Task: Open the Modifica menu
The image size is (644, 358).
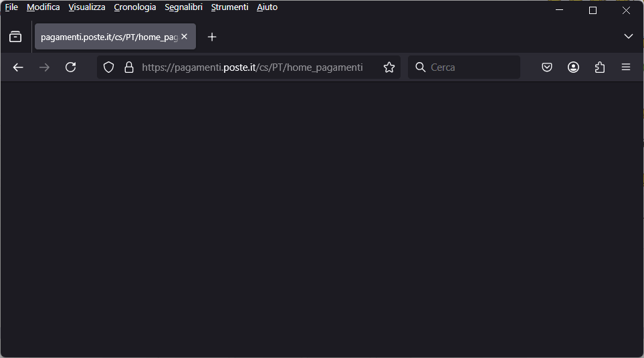Action: pyautogui.click(x=43, y=7)
